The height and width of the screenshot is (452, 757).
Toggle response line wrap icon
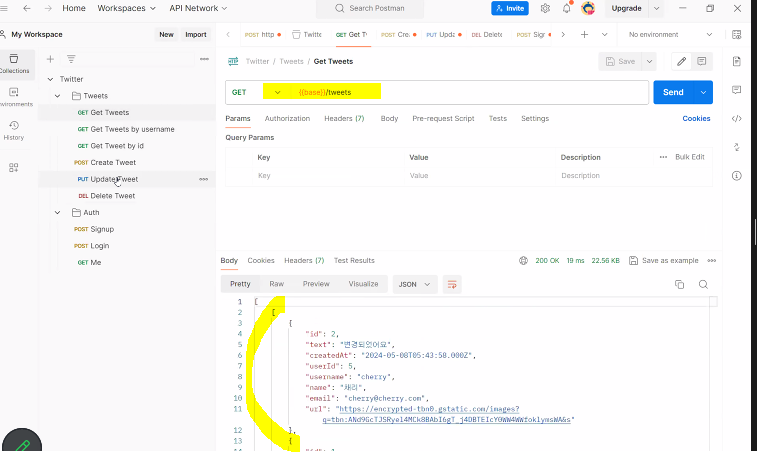coord(452,284)
